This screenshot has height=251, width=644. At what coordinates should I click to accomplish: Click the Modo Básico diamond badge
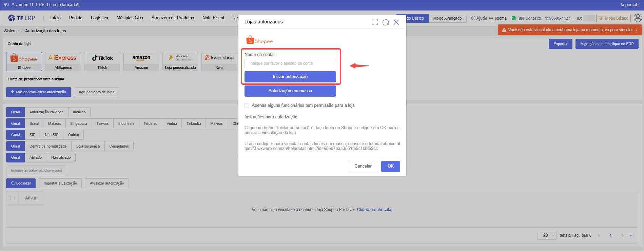click(613, 18)
